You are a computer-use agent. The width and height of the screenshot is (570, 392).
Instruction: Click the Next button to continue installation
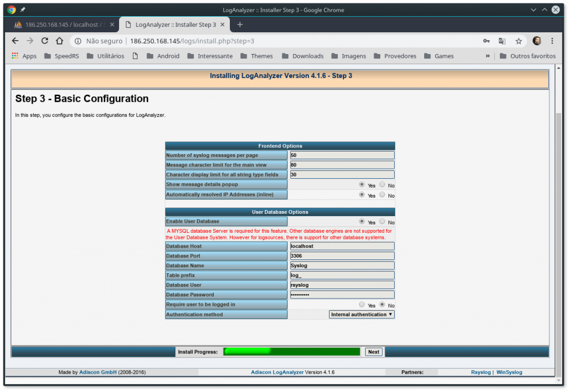click(374, 351)
